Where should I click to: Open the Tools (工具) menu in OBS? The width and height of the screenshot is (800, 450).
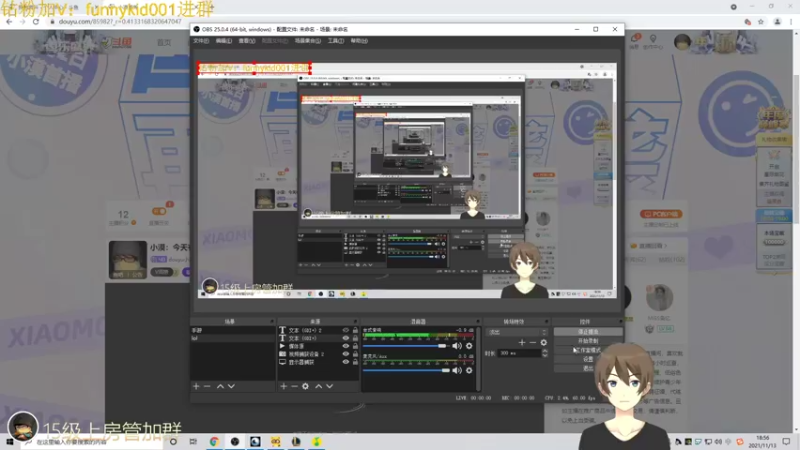tap(335, 41)
